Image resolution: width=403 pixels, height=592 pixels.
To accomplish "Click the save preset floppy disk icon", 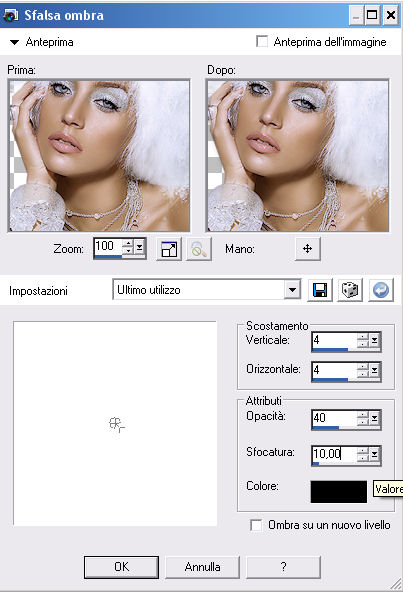I will click(x=320, y=290).
